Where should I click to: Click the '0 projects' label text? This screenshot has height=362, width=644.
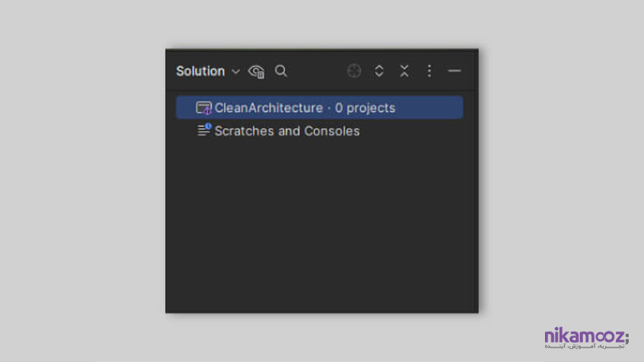pos(365,108)
